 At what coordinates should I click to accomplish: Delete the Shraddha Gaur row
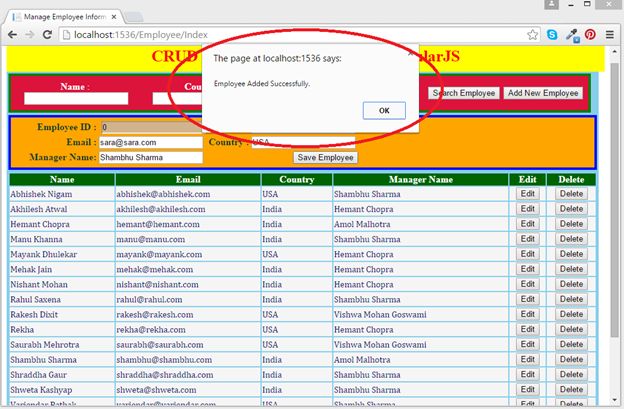[x=571, y=375]
